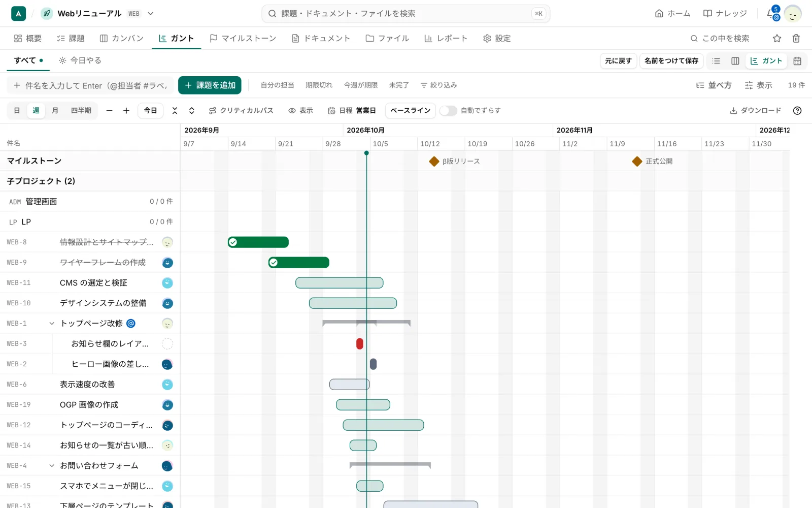Image resolution: width=812 pixels, height=508 pixels.
Task: Open the notifications bell
Action: click(x=771, y=14)
